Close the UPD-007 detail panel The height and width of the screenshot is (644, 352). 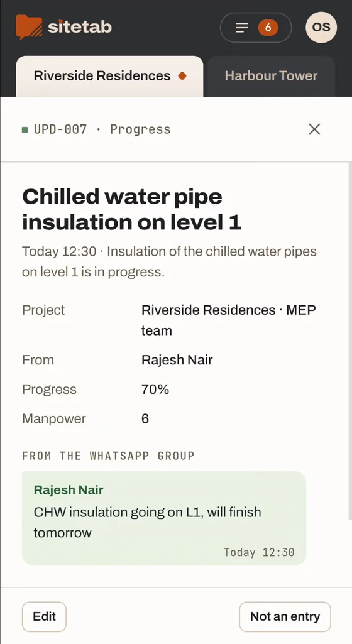coord(314,129)
